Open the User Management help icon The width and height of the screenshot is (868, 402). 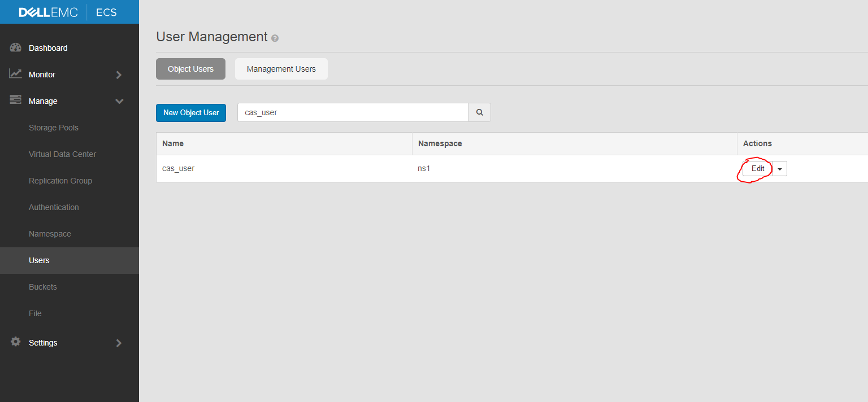click(275, 38)
